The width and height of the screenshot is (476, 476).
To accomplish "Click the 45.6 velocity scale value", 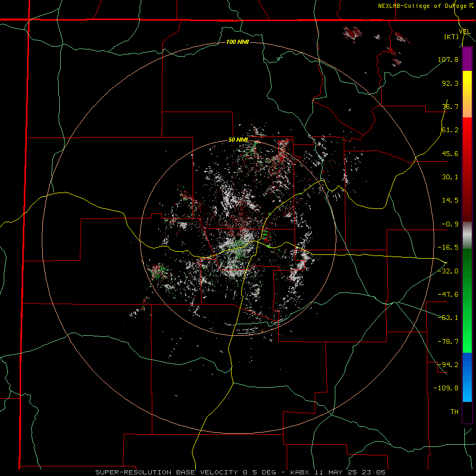I will click(450, 153).
